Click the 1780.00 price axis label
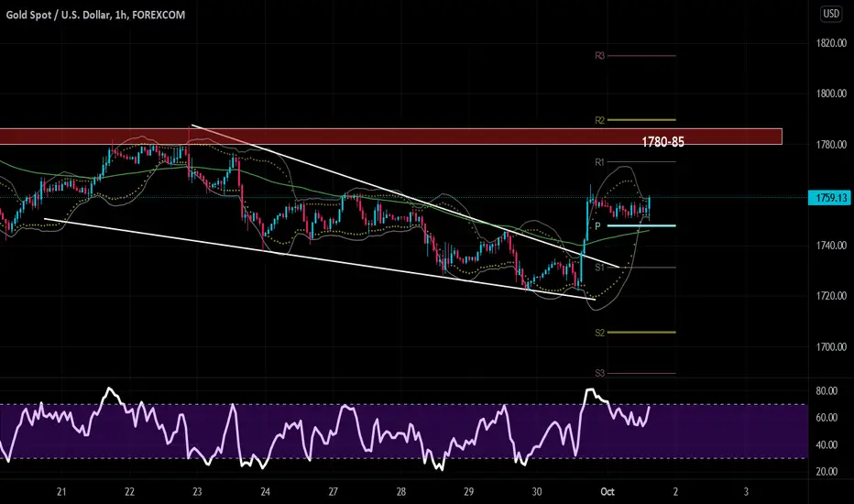This screenshot has width=854, height=504. point(831,145)
